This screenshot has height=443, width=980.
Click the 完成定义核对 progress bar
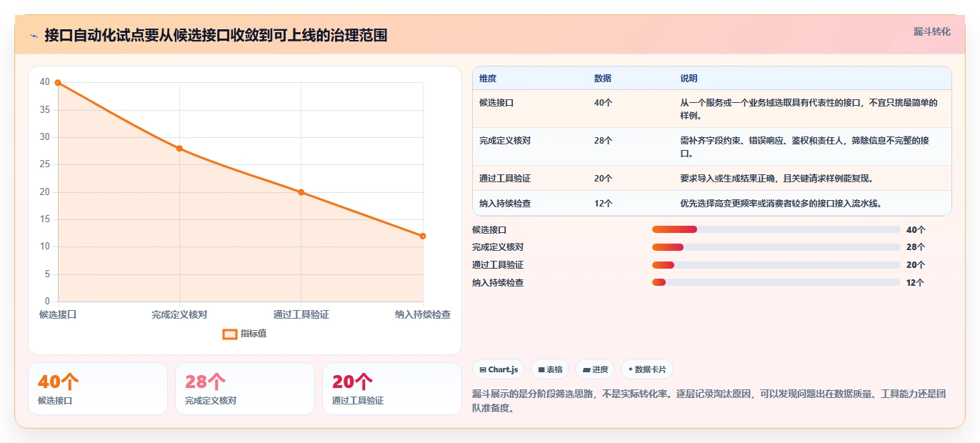coord(776,247)
